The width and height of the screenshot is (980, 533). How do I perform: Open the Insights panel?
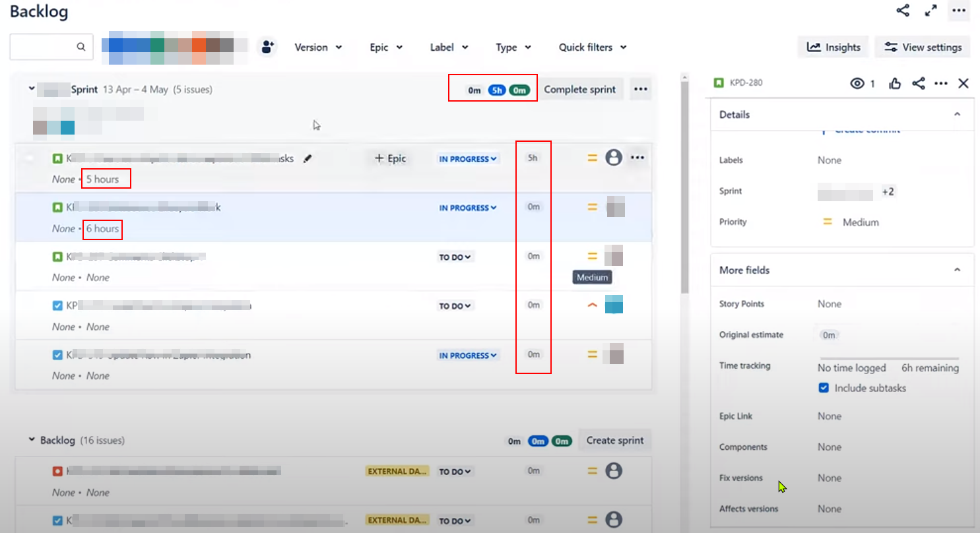(833, 47)
